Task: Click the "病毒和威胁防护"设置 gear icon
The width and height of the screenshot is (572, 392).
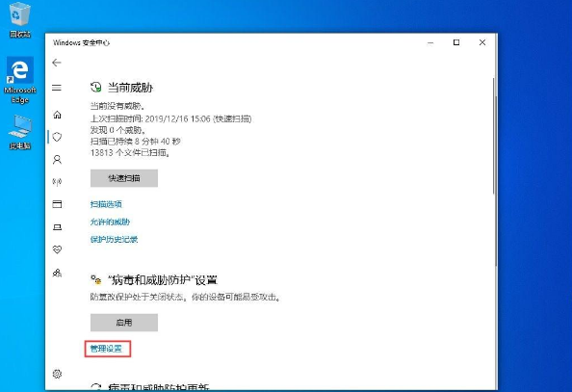Action: (96, 280)
